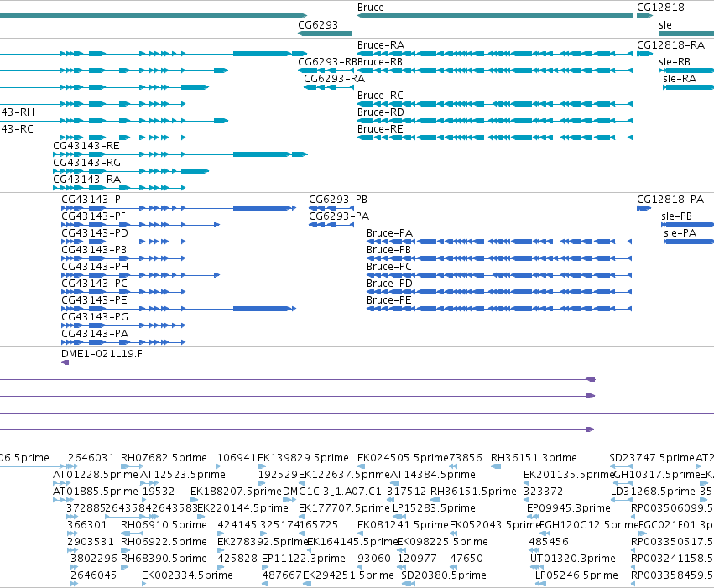Screen dimensions: 714x588
Task: Select protein label Bruce-PB
Action: coord(388,250)
